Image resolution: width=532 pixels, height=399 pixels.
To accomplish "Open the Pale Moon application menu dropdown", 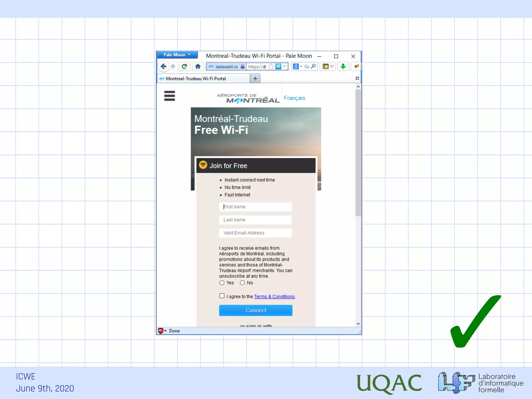I will coord(177,55).
